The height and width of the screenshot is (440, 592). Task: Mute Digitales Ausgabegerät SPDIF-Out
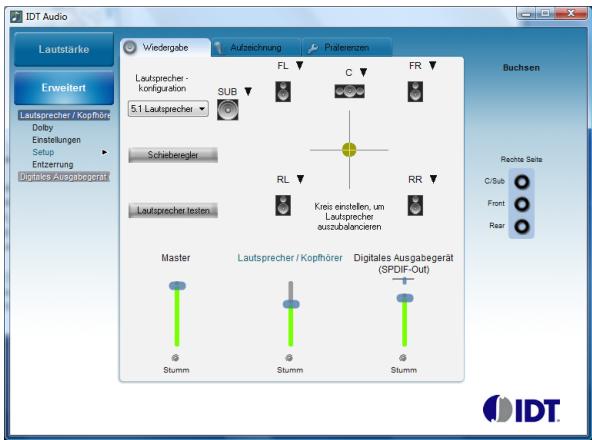pyautogui.click(x=403, y=357)
